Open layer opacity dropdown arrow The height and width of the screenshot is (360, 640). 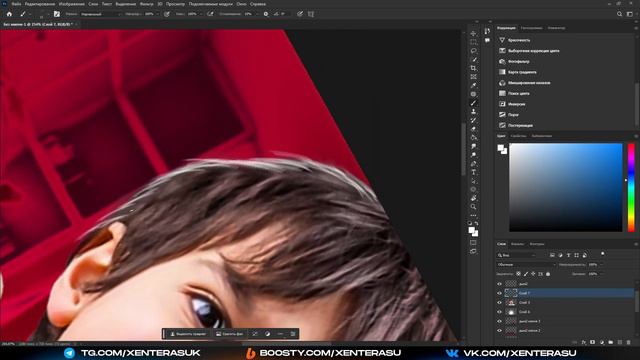pyautogui.click(x=601, y=264)
